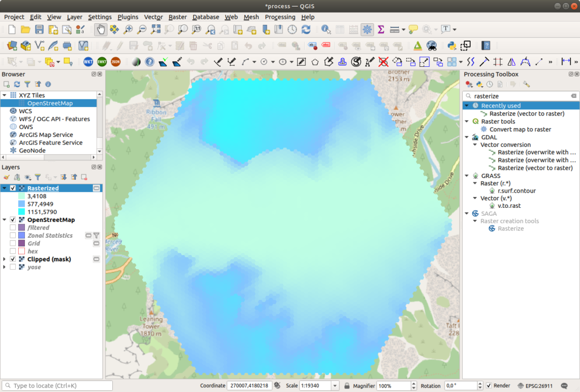Hide the Rasterized layer

coord(12,188)
